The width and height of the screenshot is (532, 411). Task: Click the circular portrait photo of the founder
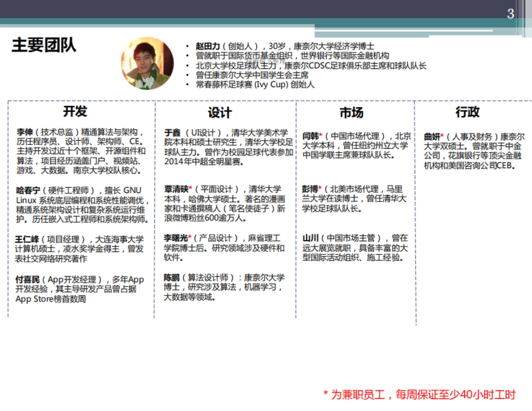146,63
